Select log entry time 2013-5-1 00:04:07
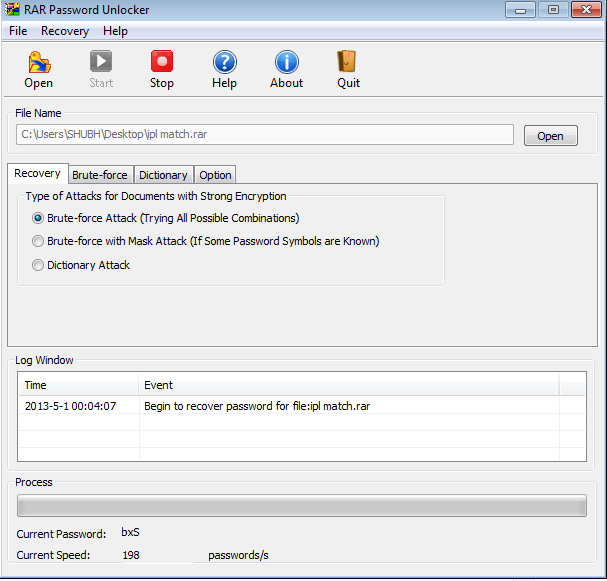 [70, 406]
